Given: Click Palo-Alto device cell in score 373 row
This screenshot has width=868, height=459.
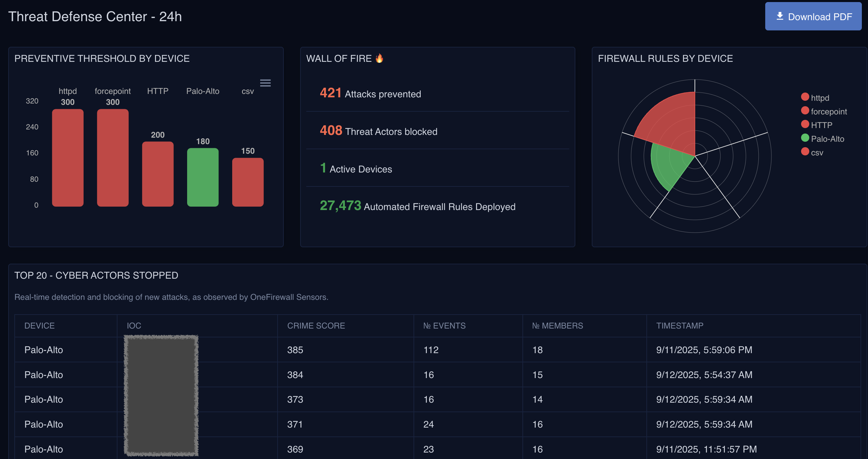Looking at the screenshot, I should coord(44,399).
